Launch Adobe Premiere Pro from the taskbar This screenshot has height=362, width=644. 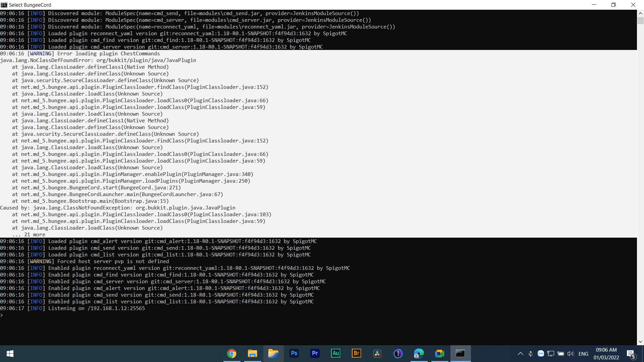click(315, 353)
